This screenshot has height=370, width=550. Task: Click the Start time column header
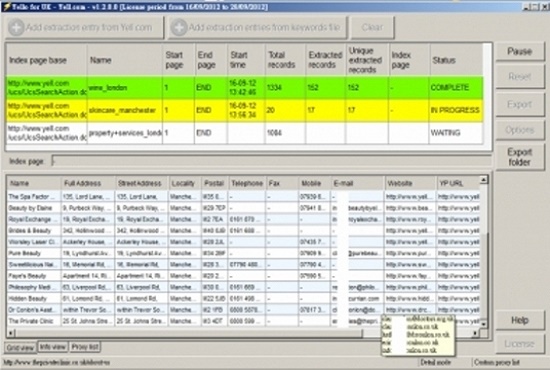246,60
